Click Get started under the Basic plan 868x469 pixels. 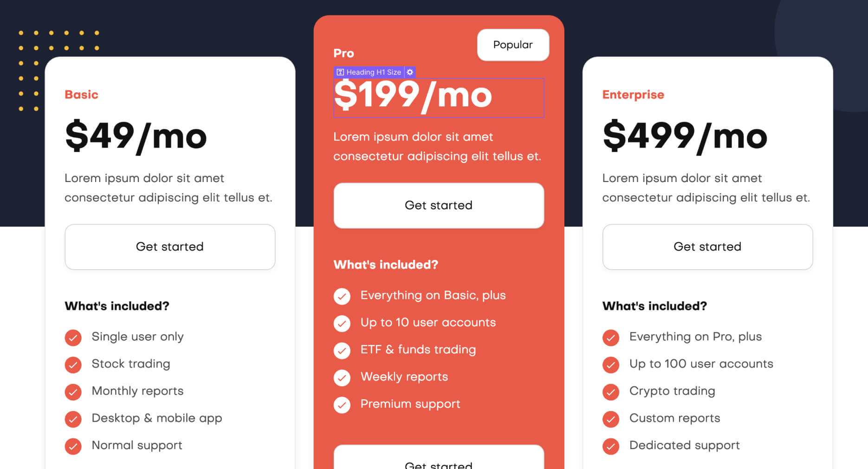(170, 247)
